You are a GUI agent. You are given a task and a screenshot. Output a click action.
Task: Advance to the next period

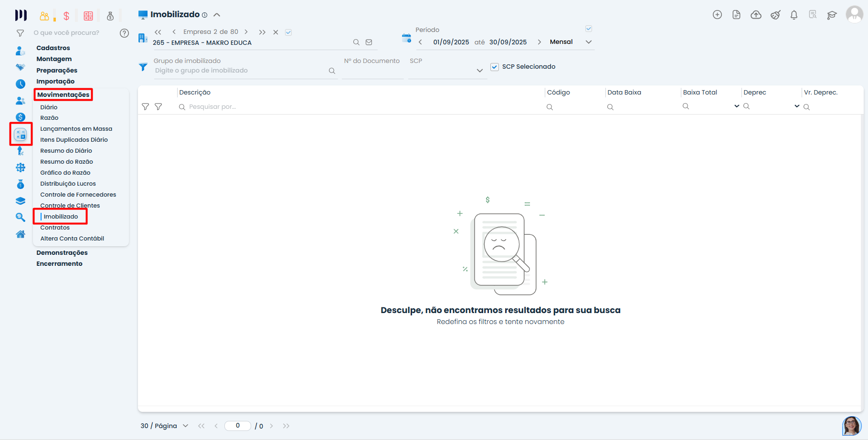539,42
